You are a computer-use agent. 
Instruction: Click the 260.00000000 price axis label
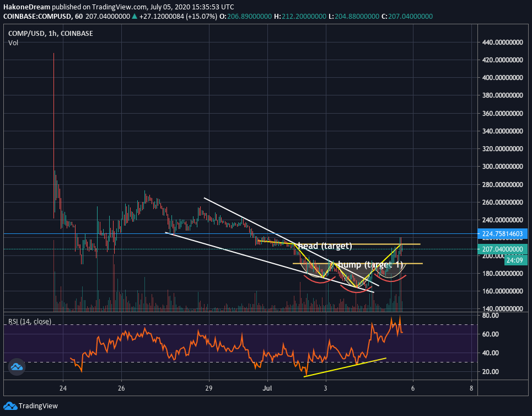[x=503, y=202]
